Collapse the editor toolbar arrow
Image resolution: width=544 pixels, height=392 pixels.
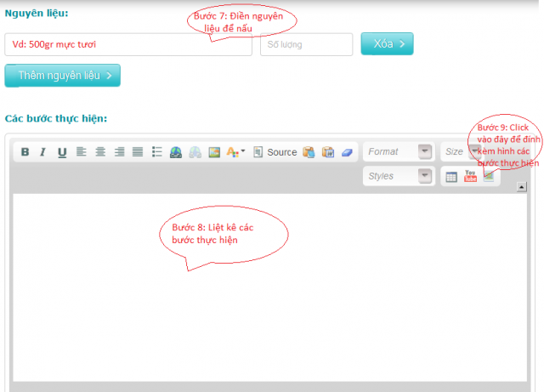coord(521,187)
